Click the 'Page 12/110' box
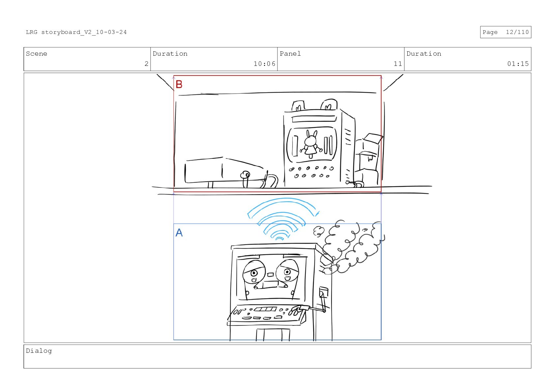The image size is (555, 392). 506,32
